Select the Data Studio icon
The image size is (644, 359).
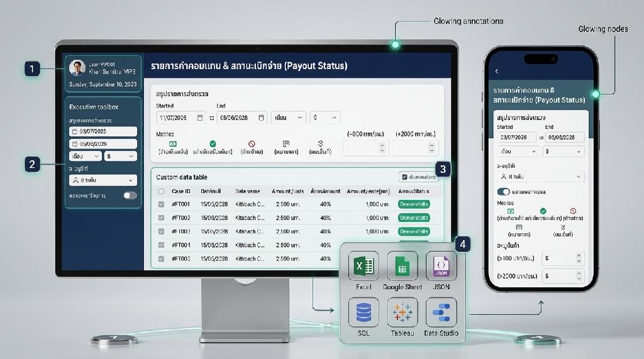tap(441, 312)
